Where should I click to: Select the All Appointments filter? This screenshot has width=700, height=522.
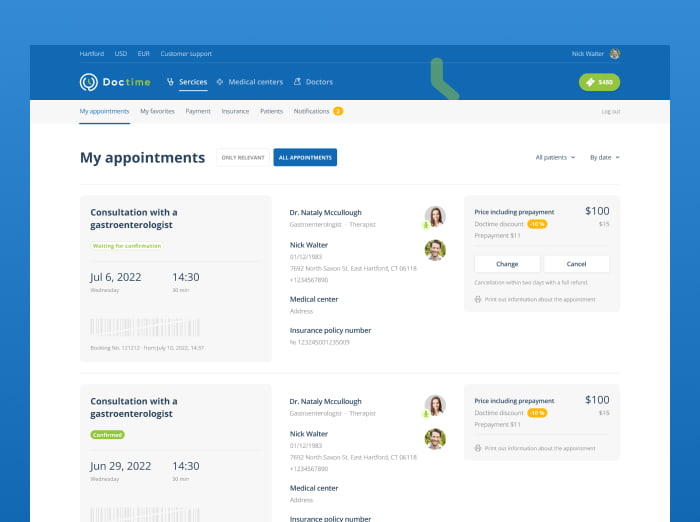click(305, 157)
